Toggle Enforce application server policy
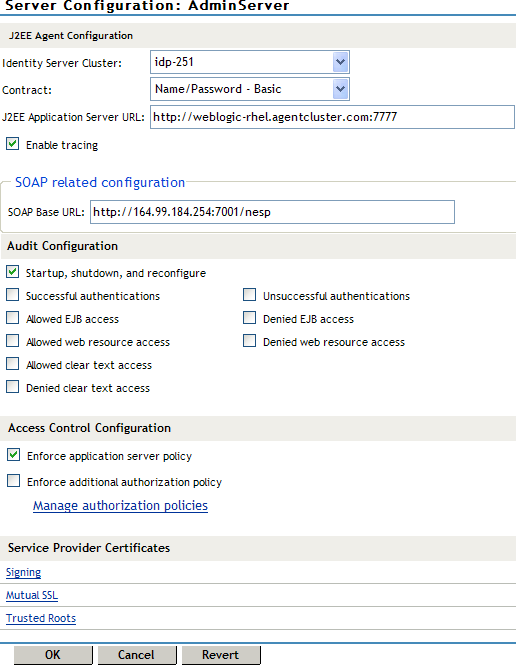Viewport: 516px width, 665px height. point(14,455)
